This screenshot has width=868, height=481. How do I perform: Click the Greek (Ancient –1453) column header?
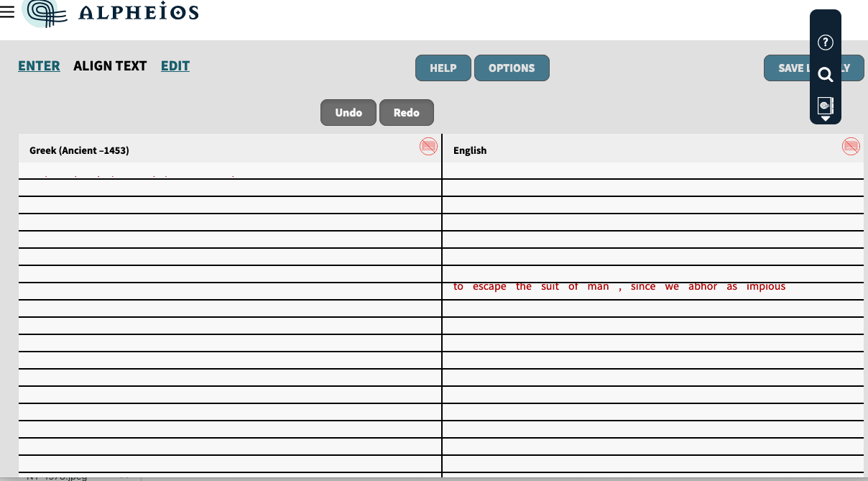pyautogui.click(x=79, y=150)
